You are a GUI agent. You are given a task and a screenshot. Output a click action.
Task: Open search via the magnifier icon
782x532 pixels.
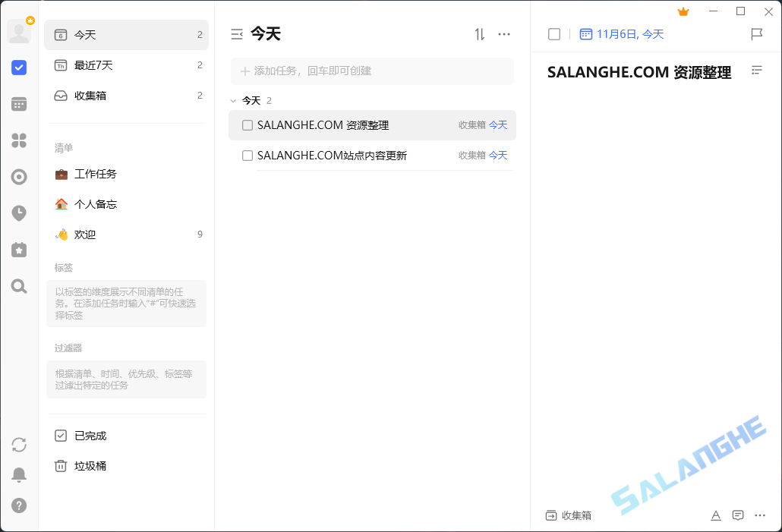(x=19, y=286)
